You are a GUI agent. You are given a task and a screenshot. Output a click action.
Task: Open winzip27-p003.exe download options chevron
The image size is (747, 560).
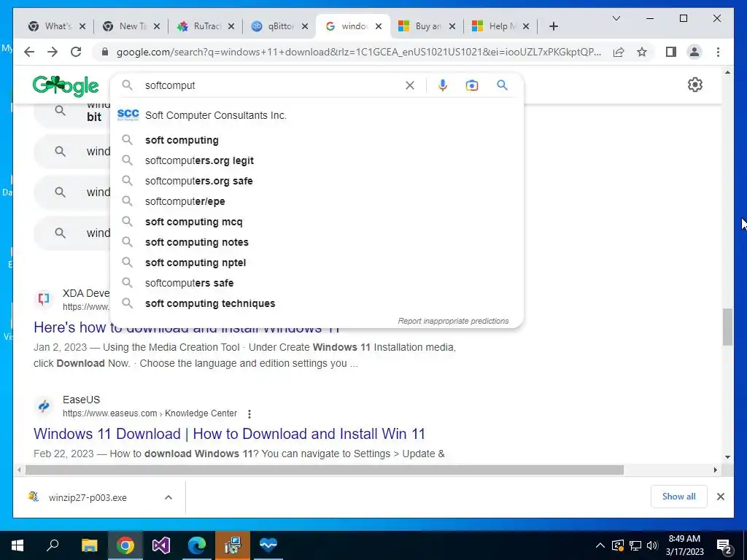[x=169, y=497]
